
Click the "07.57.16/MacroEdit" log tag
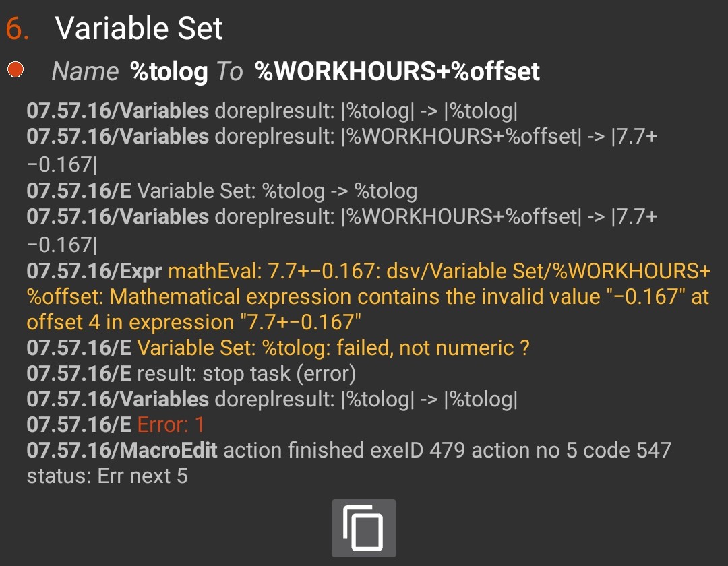pyautogui.click(x=121, y=450)
